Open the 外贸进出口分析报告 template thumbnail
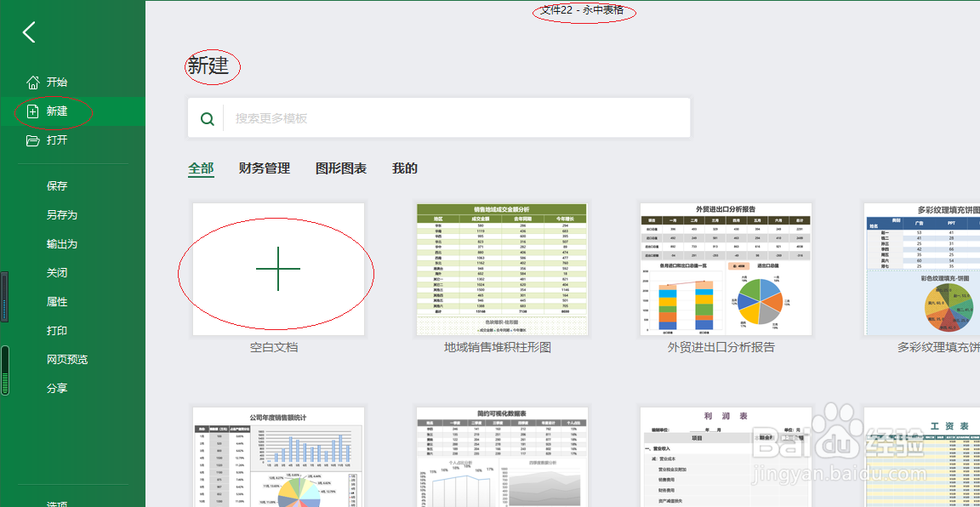This screenshot has width=980, height=507. pos(726,269)
